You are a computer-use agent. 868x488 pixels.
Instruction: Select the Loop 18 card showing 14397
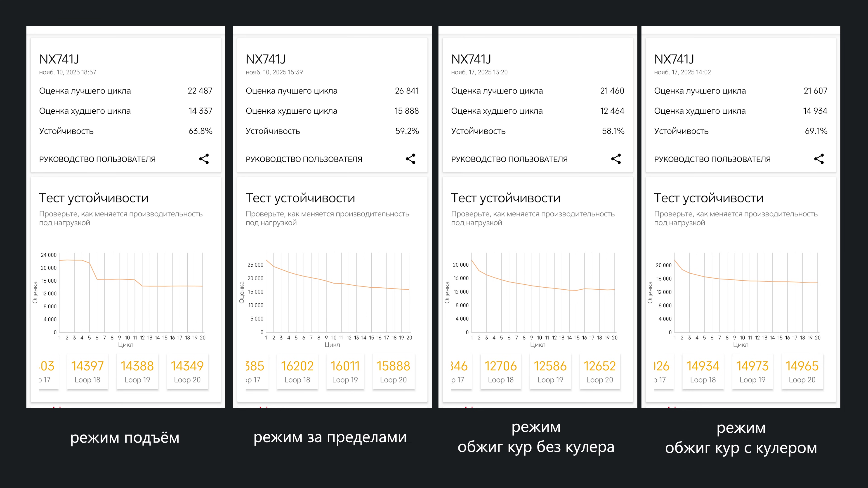pyautogui.click(x=87, y=371)
